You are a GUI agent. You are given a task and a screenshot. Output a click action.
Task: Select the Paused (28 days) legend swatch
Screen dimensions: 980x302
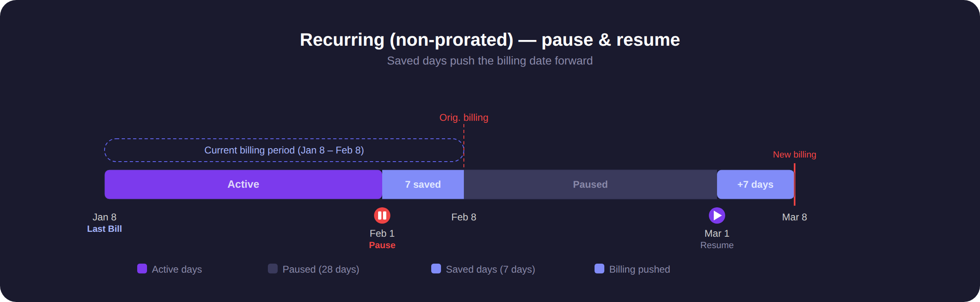click(273, 269)
